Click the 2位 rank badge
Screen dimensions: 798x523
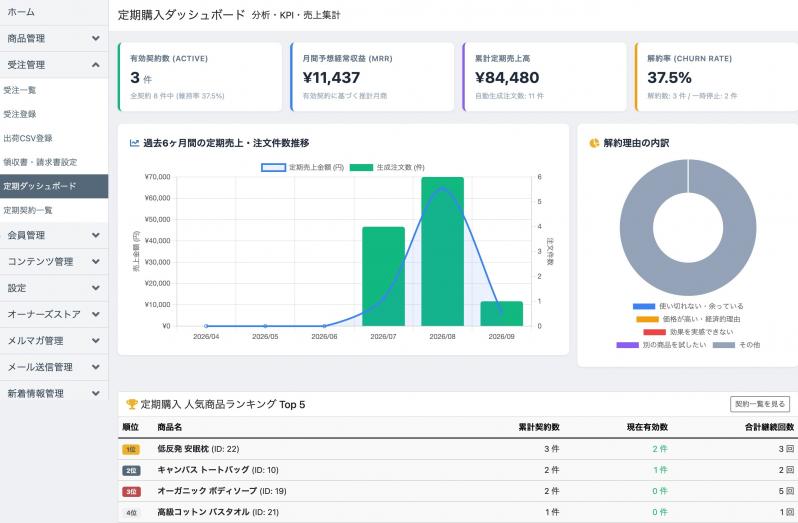[x=131, y=471]
